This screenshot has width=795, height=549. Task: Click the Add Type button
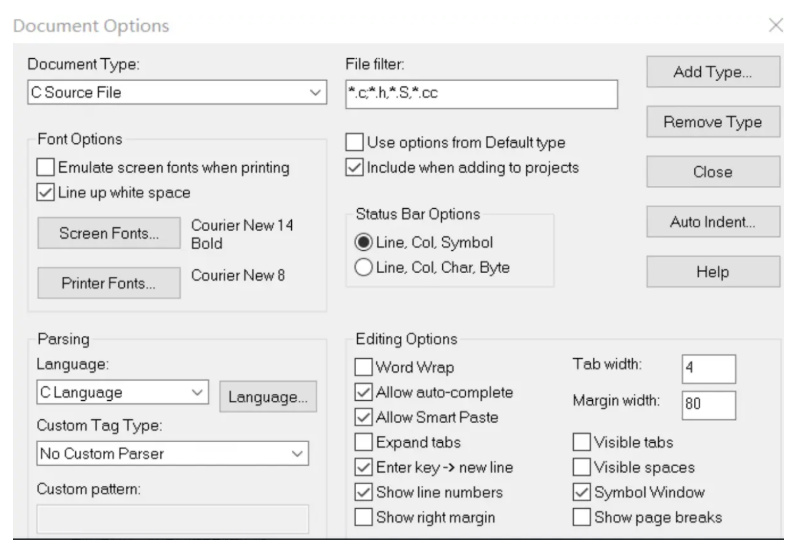(712, 72)
